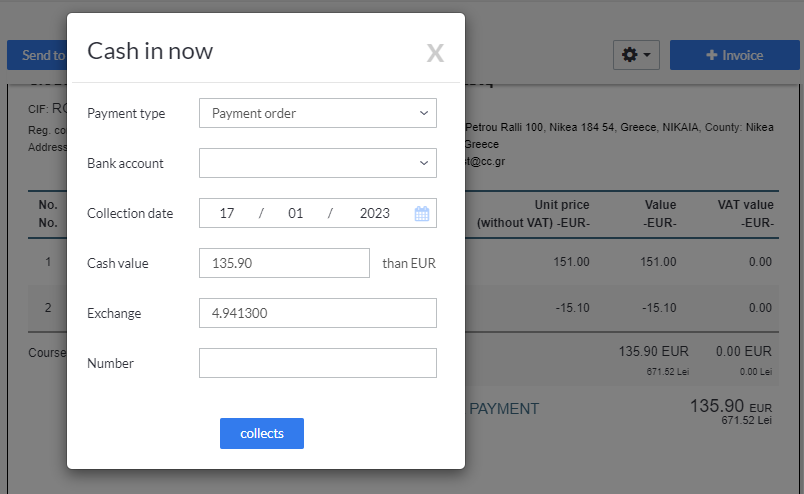Open the collection date calendar picker

tap(422, 213)
